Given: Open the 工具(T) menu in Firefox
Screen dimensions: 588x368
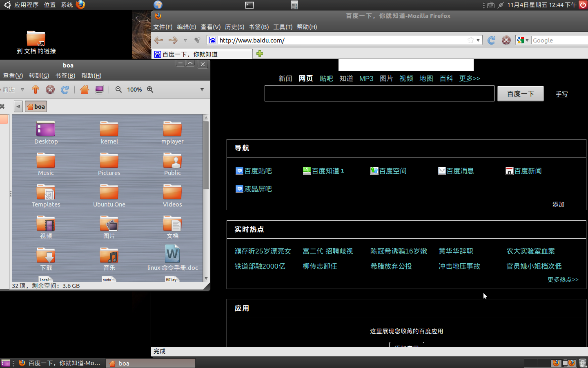Looking at the screenshot, I should click(x=283, y=27).
